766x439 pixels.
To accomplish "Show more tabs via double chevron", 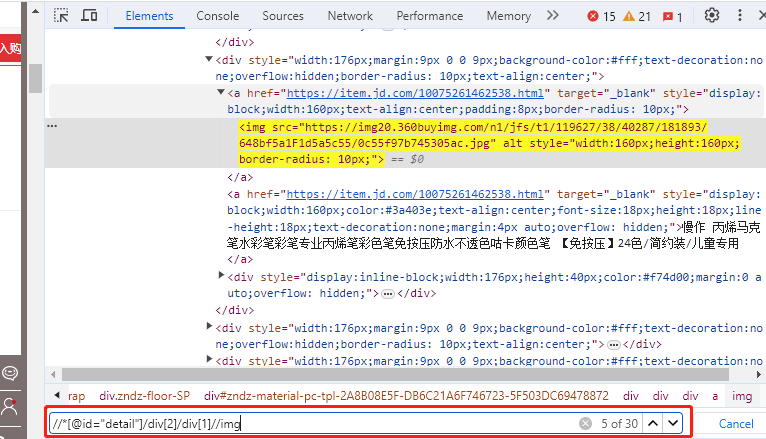I will [x=553, y=15].
